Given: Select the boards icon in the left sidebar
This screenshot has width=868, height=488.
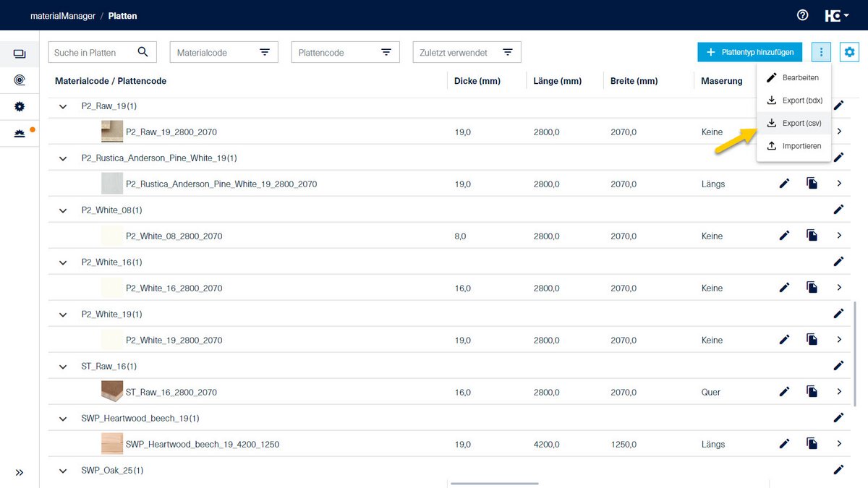Looking at the screenshot, I should click(x=20, y=53).
